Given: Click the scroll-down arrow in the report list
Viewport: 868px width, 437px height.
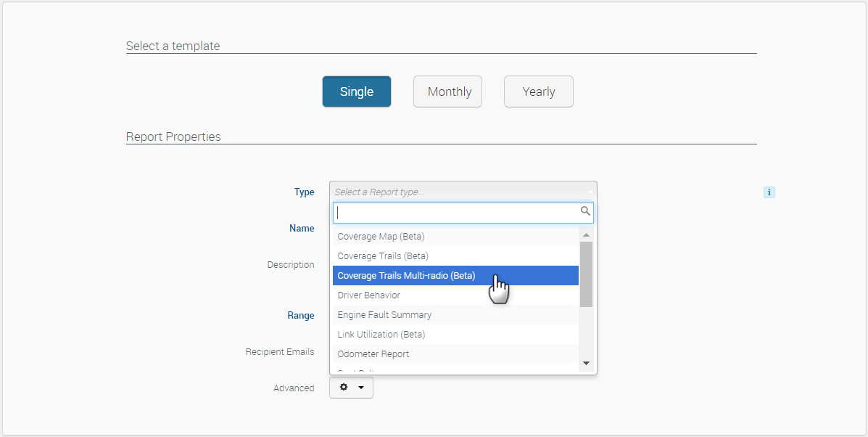Looking at the screenshot, I should (586, 363).
